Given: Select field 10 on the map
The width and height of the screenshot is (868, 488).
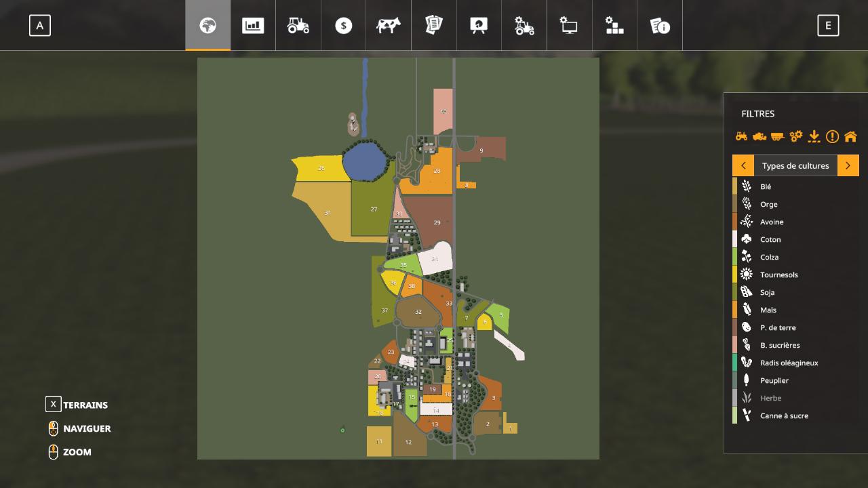Looking at the screenshot, I should pyautogui.click(x=443, y=111).
